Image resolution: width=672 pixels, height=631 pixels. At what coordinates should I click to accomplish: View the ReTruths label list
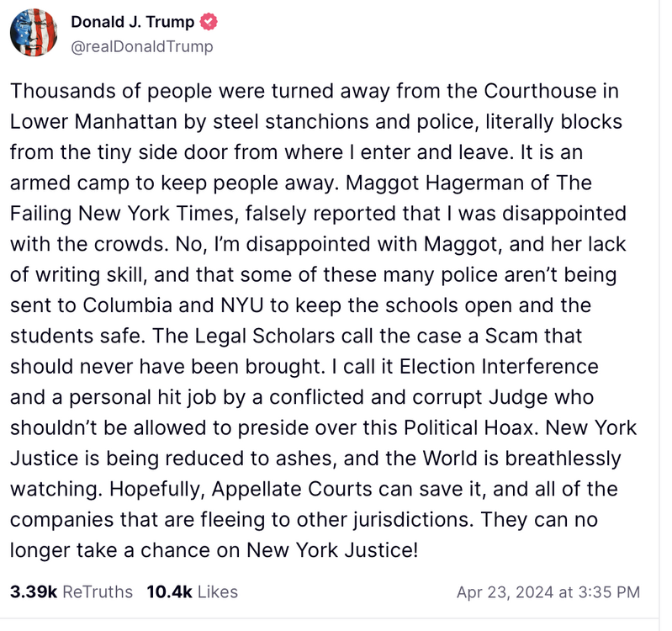(x=98, y=592)
